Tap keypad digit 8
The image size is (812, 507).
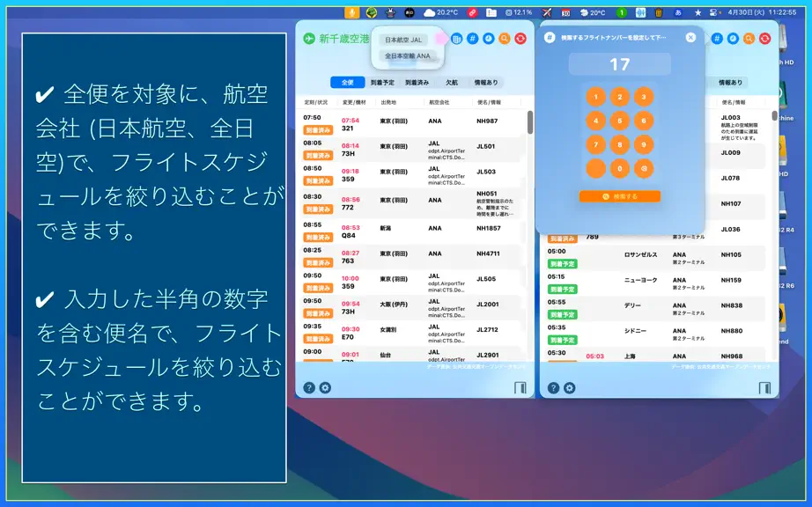(x=620, y=144)
